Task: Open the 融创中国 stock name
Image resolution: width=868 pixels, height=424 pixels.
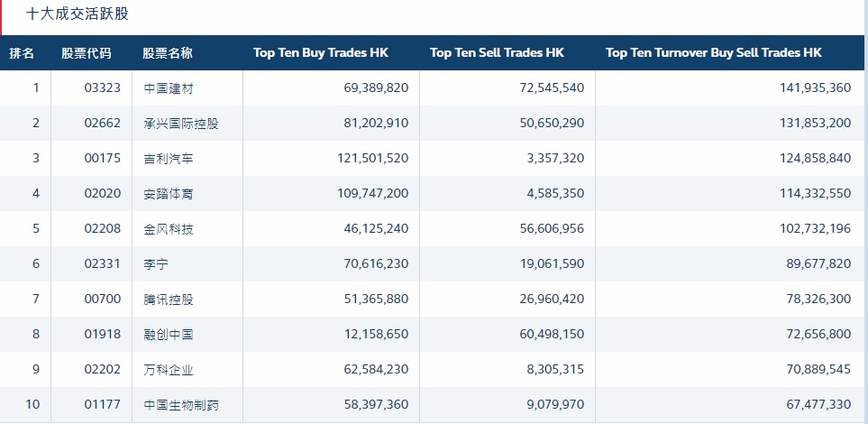Action: (169, 335)
